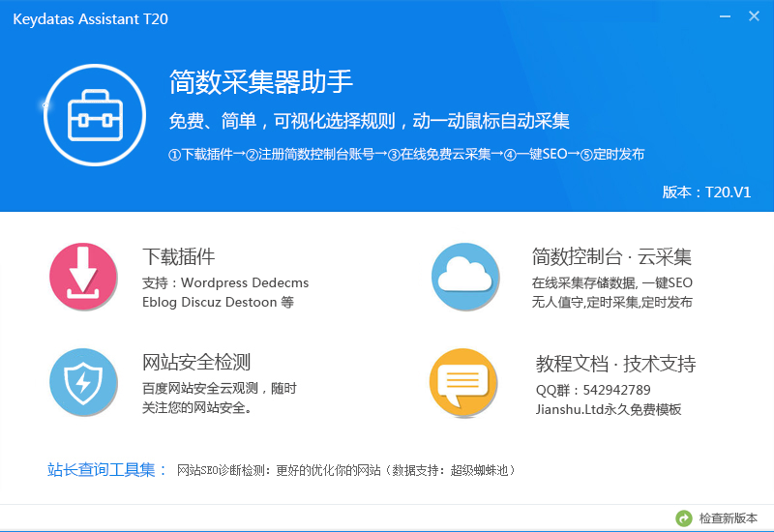Click the green check new version icon

pyautogui.click(x=684, y=518)
